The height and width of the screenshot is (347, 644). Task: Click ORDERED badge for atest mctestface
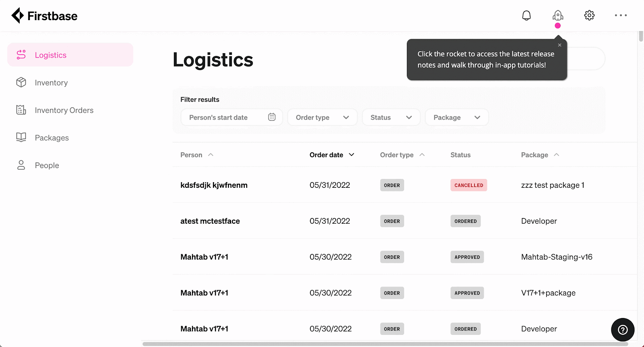click(x=465, y=221)
